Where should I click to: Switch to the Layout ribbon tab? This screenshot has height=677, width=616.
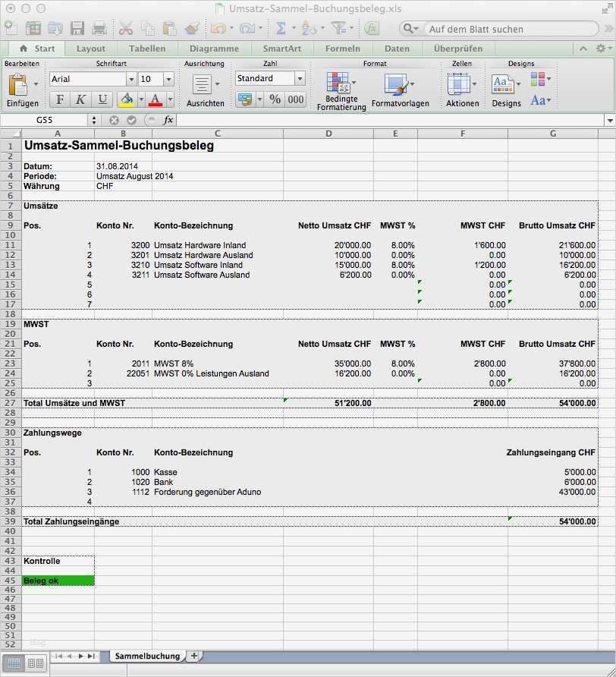pos(90,49)
